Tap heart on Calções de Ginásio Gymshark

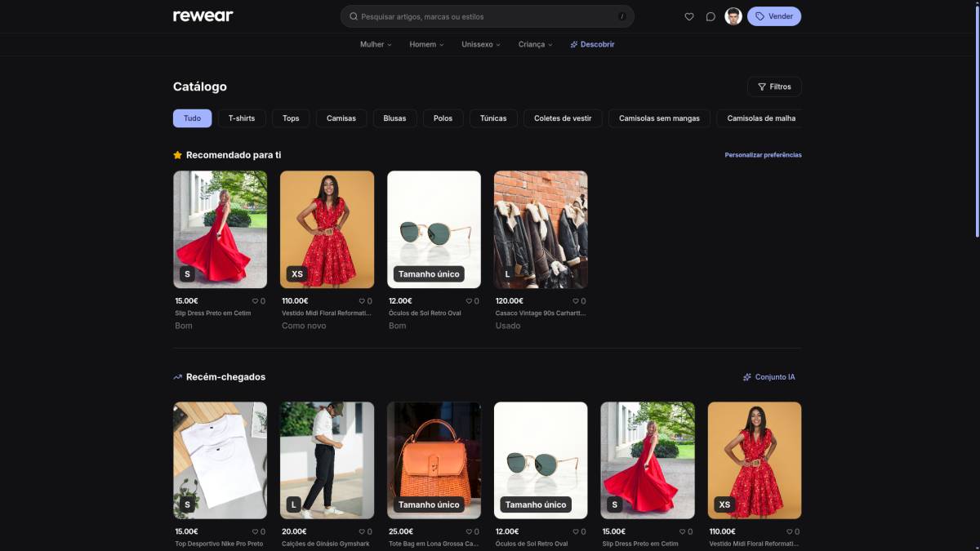[361, 531]
